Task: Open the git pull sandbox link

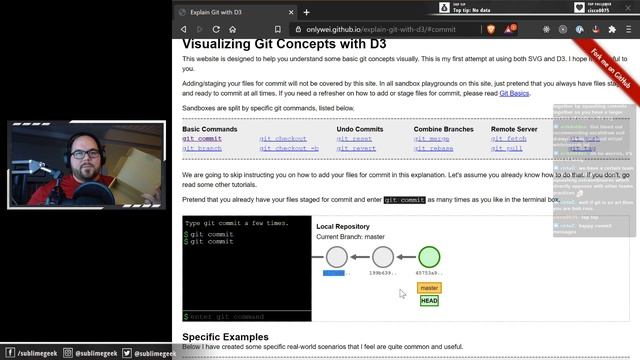Action: (x=507, y=149)
